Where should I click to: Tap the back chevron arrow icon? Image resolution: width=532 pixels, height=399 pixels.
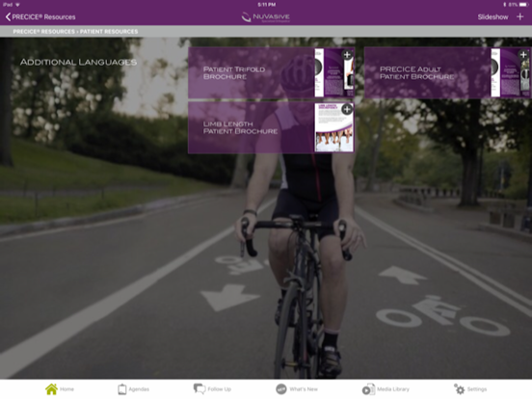[8, 17]
